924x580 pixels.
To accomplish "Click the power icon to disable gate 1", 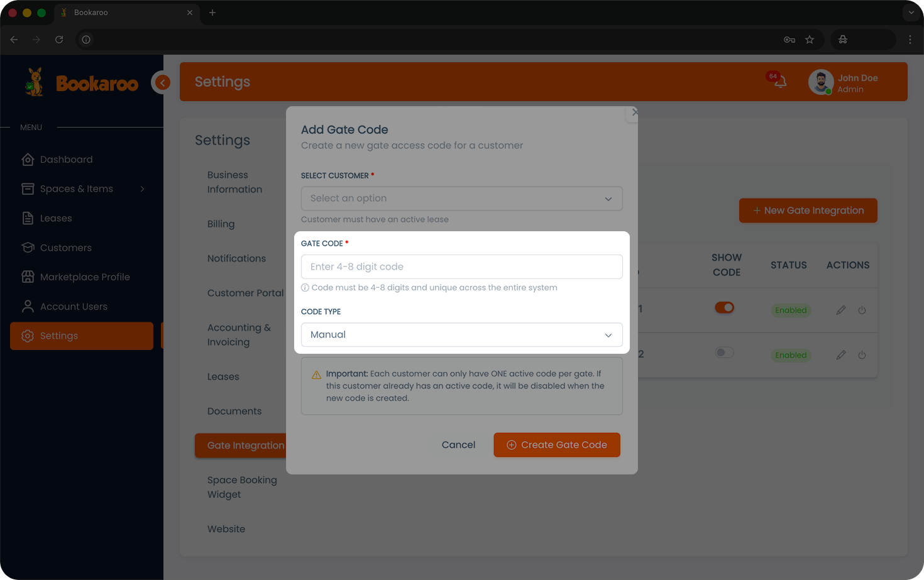I will [x=862, y=310].
